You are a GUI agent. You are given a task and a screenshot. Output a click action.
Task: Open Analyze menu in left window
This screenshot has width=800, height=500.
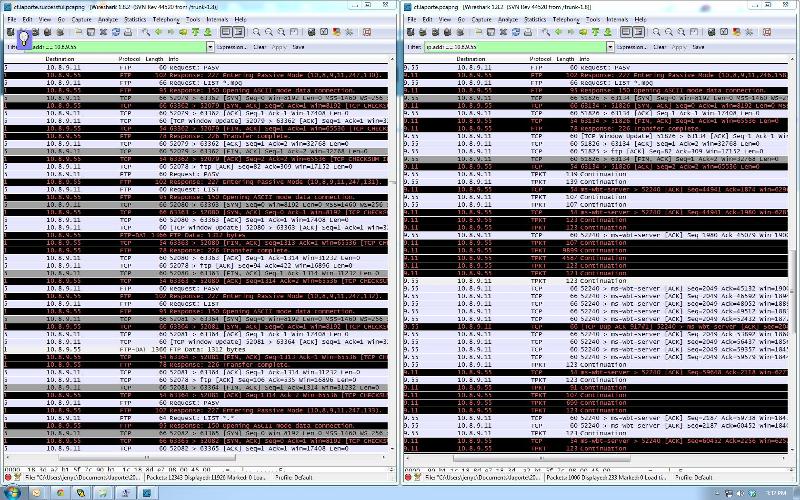tap(108, 19)
